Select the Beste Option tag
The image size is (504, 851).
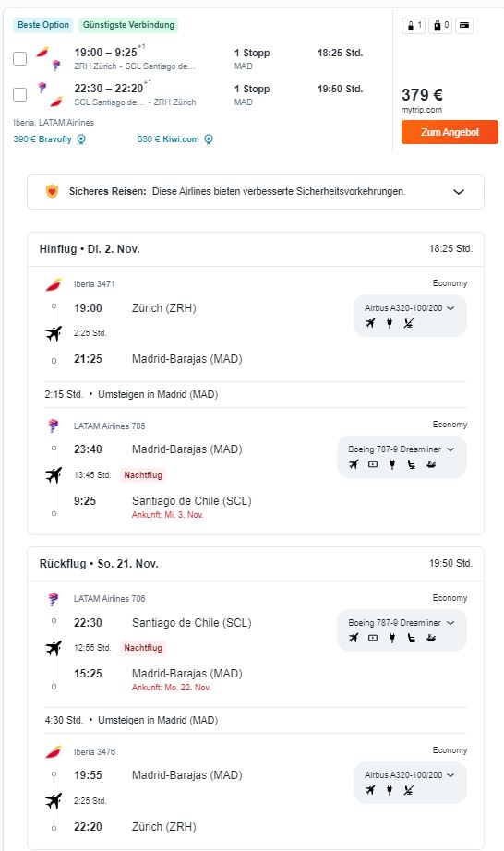pos(42,25)
